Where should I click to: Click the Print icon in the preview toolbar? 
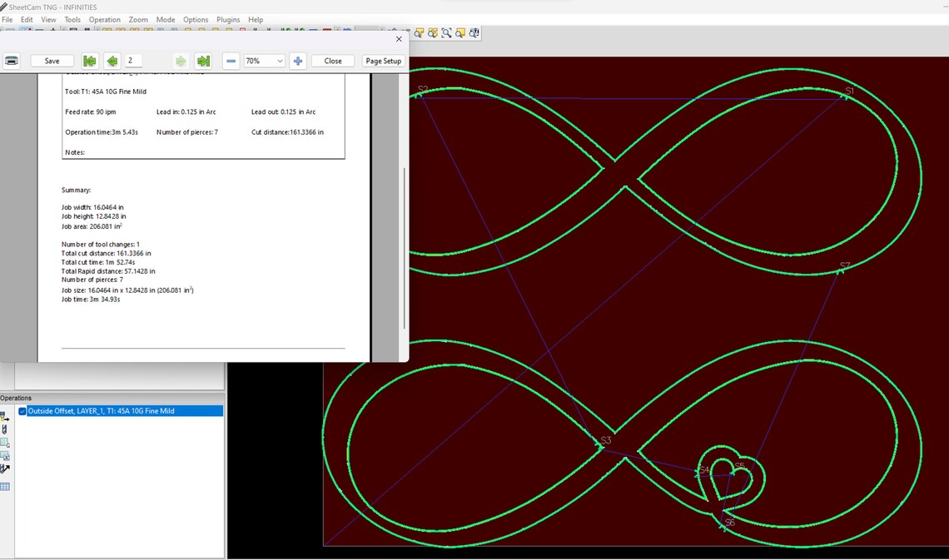pos(11,60)
